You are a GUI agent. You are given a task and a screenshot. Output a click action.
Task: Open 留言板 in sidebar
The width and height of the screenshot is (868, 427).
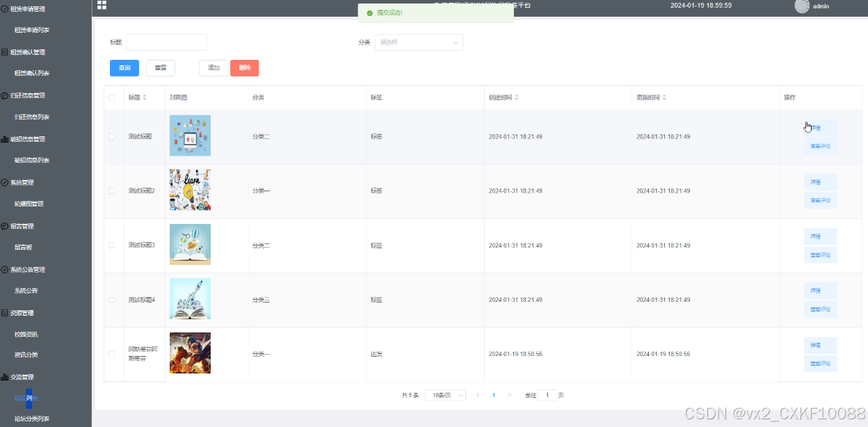(24, 247)
